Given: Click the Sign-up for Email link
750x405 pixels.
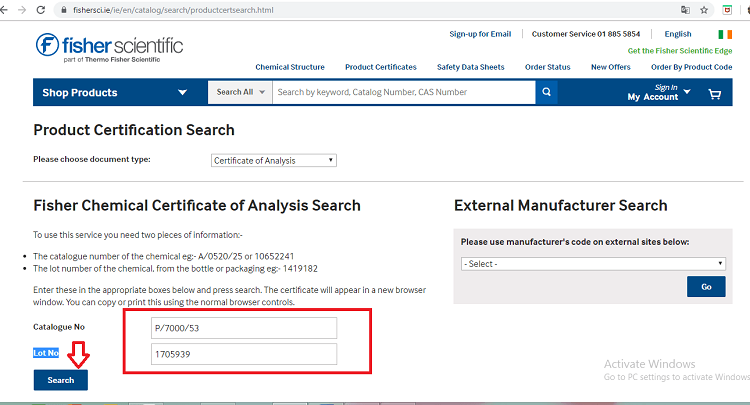Looking at the screenshot, I should pyautogui.click(x=480, y=34).
